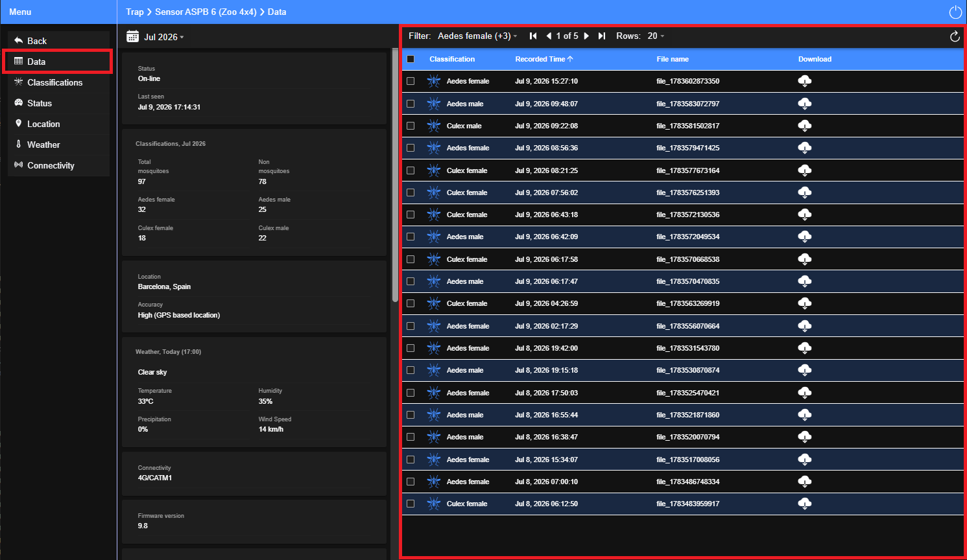This screenshot has height=560, width=967.
Task: Go to previous page of results
Action: [549, 36]
